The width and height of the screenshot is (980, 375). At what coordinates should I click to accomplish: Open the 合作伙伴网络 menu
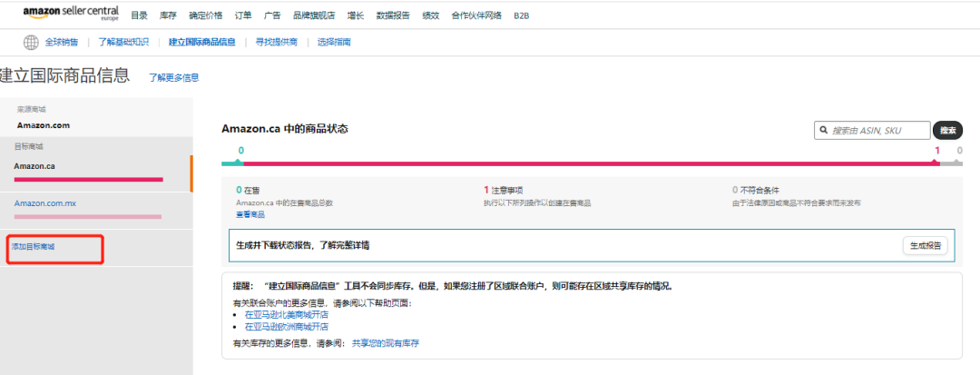click(476, 15)
